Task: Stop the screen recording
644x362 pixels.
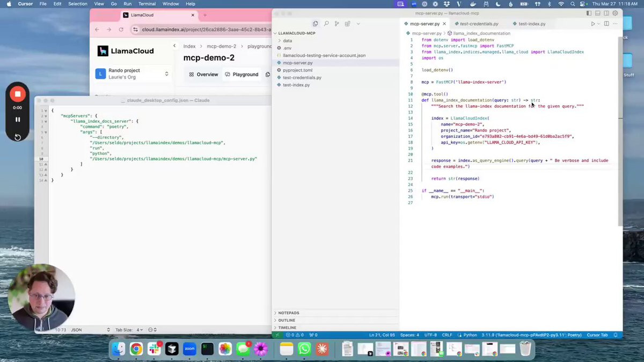Action: (x=17, y=94)
